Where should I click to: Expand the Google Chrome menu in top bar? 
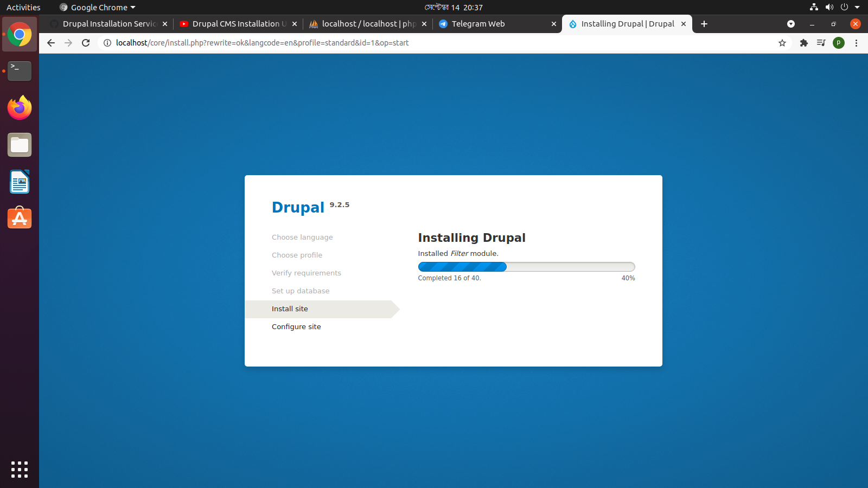[x=97, y=7]
